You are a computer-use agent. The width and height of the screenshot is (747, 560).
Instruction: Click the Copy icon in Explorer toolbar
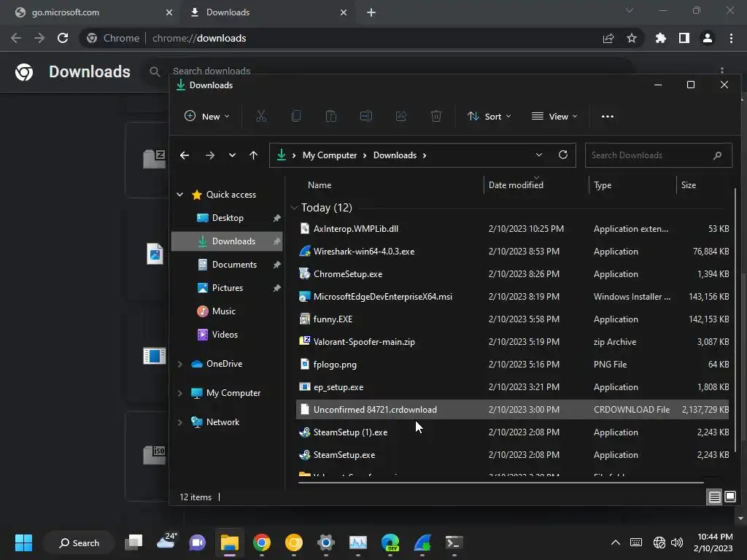coord(296,116)
